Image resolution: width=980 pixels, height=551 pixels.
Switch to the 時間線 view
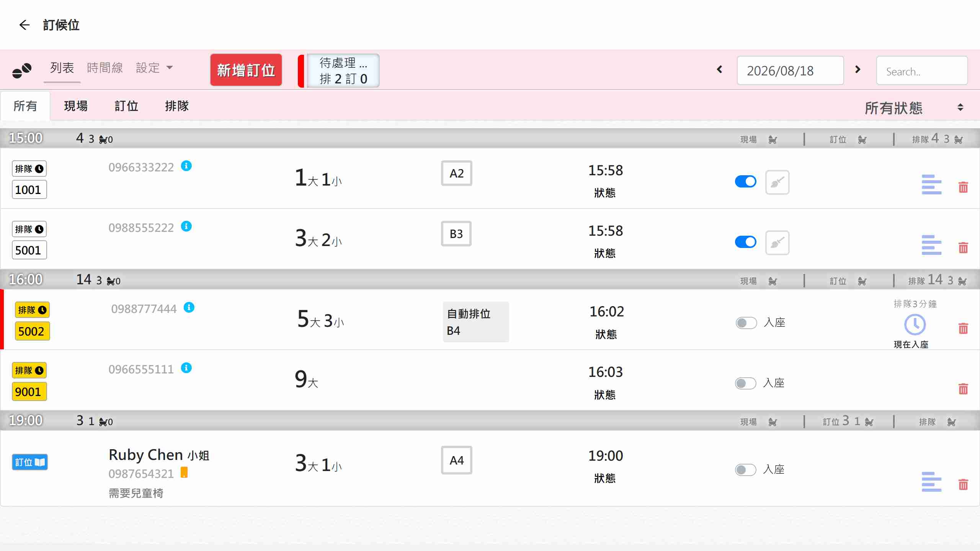[x=105, y=68]
